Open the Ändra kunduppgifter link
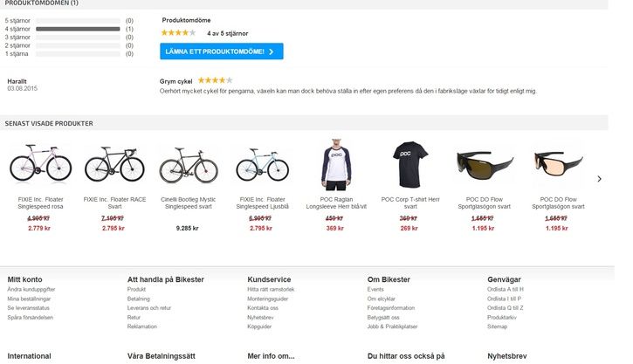Image resolution: width=633 pixels, height=364 pixels. tap(31, 289)
